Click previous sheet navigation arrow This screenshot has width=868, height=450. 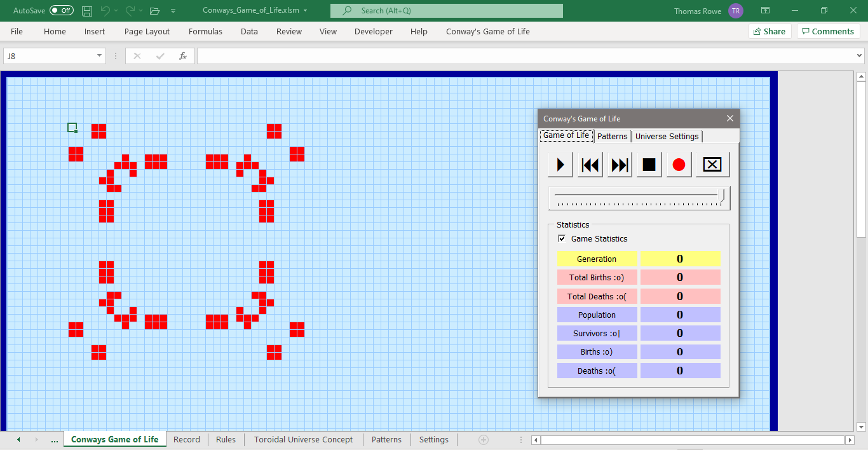click(x=18, y=439)
